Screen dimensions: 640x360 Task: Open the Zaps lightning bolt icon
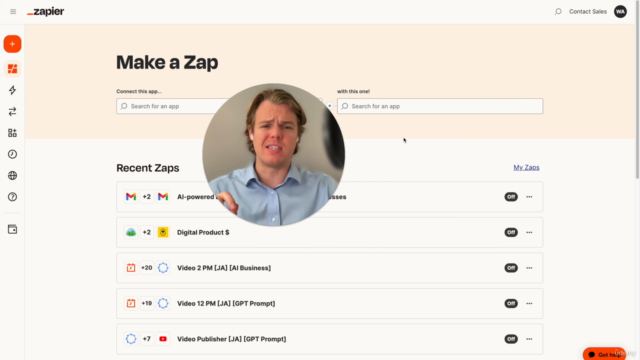12,90
